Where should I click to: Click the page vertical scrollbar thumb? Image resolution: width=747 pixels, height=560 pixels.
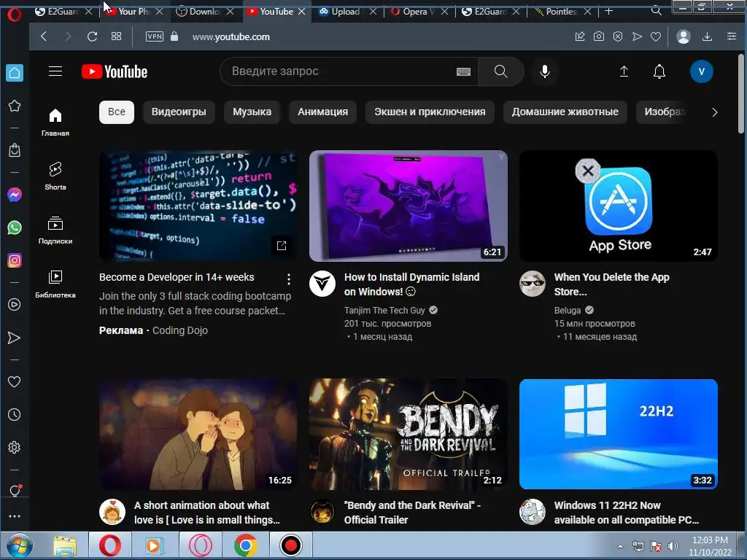pos(741,93)
